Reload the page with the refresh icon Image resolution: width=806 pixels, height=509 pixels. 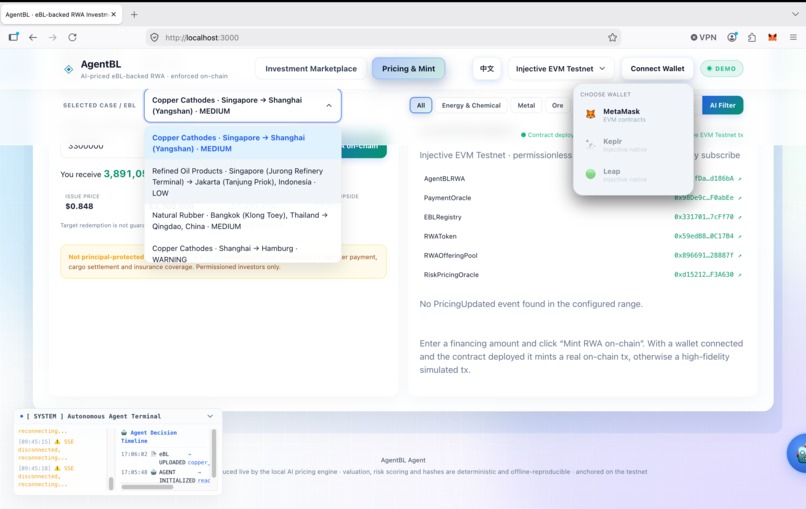[72, 38]
